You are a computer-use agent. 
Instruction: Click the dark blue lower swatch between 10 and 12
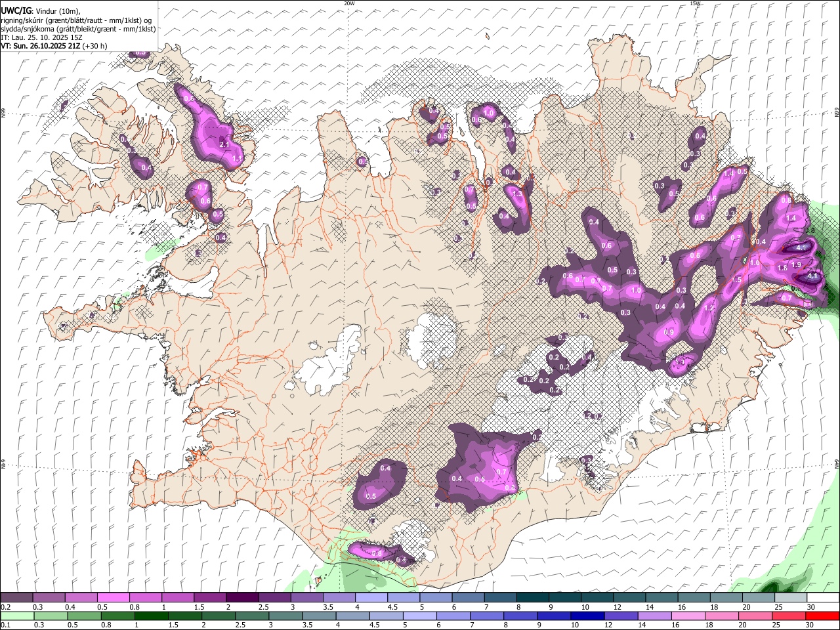coord(587,616)
